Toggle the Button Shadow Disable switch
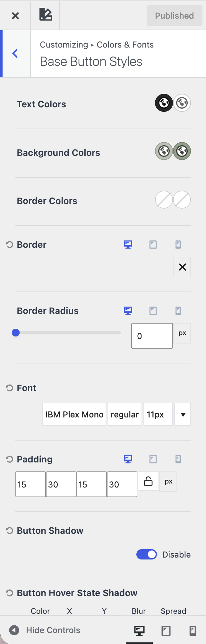The height and width of the screenshot is (644, 206). (x=147, y=554)
